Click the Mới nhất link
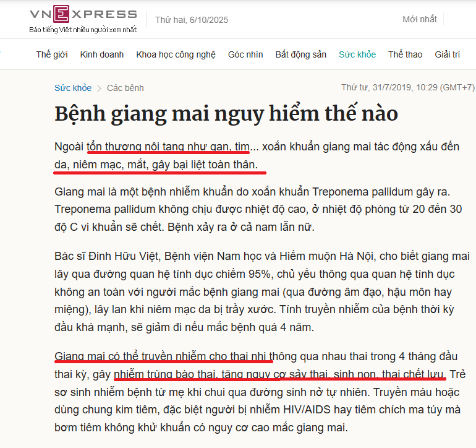The image size is (476, 448). pyautogui.click(x=420, y=19)
